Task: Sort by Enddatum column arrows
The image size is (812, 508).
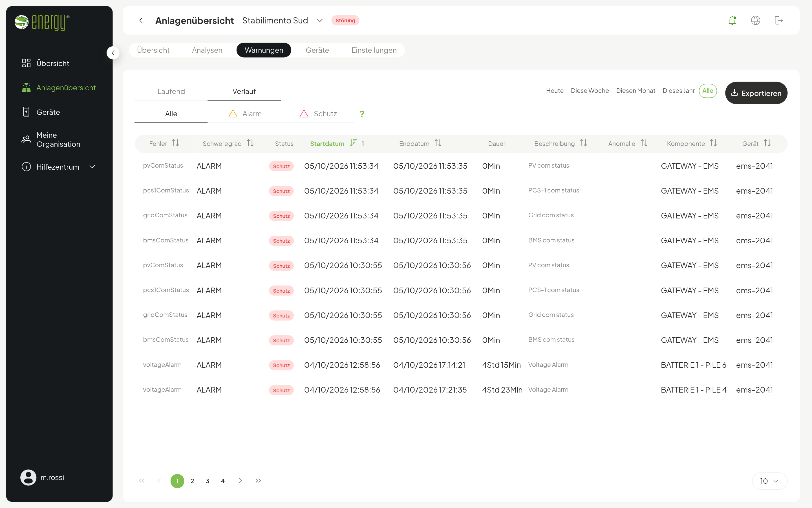Action: (438, 143)
